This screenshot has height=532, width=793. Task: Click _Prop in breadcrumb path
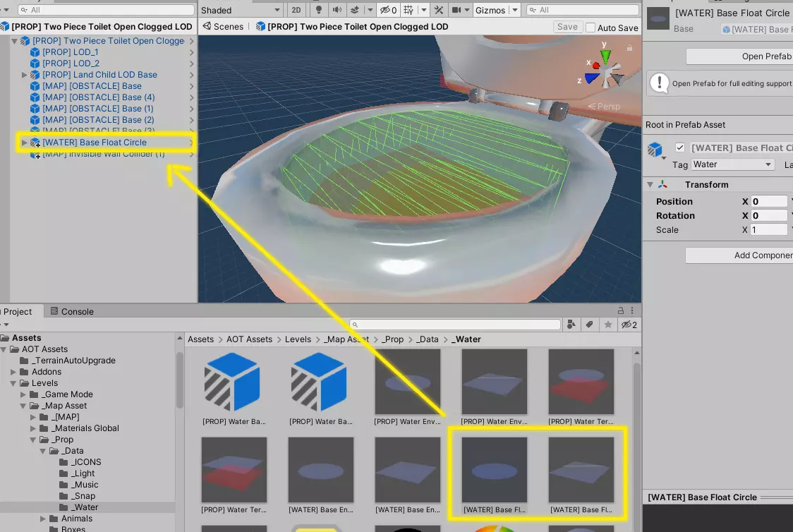pyautogui.click(x=392, y=339)
